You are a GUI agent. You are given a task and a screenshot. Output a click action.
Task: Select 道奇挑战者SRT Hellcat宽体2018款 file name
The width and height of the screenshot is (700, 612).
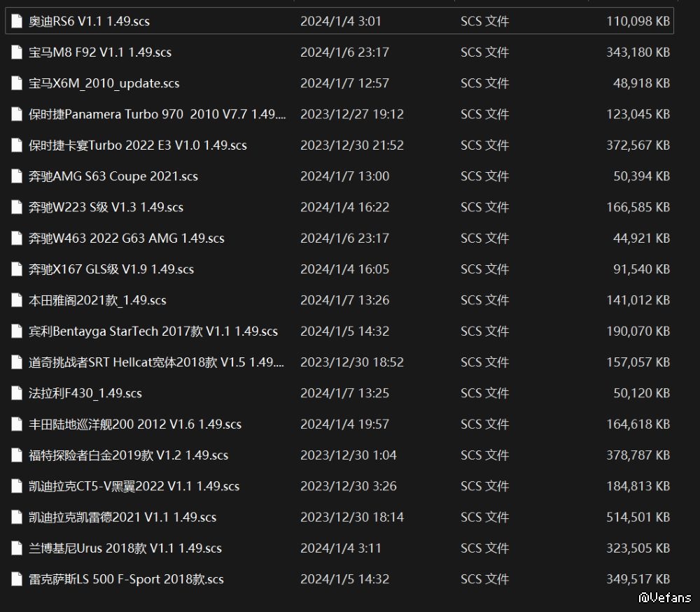(157, 362)
